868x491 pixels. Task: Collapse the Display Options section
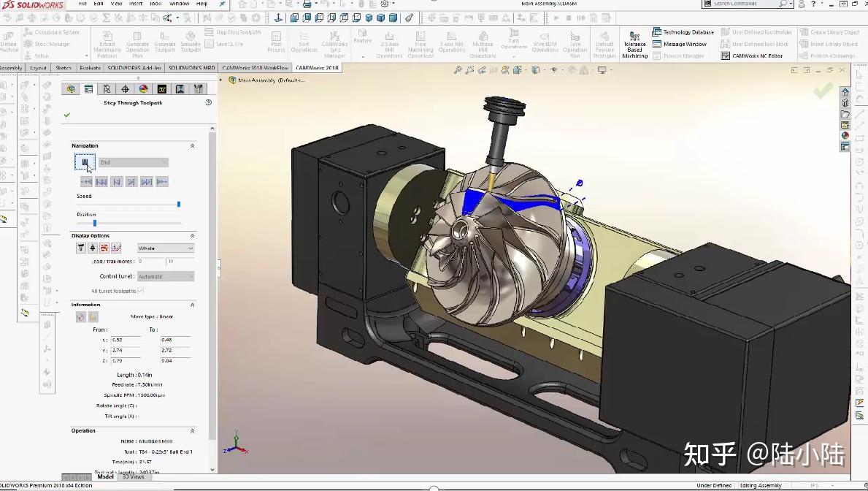point(193,235)
